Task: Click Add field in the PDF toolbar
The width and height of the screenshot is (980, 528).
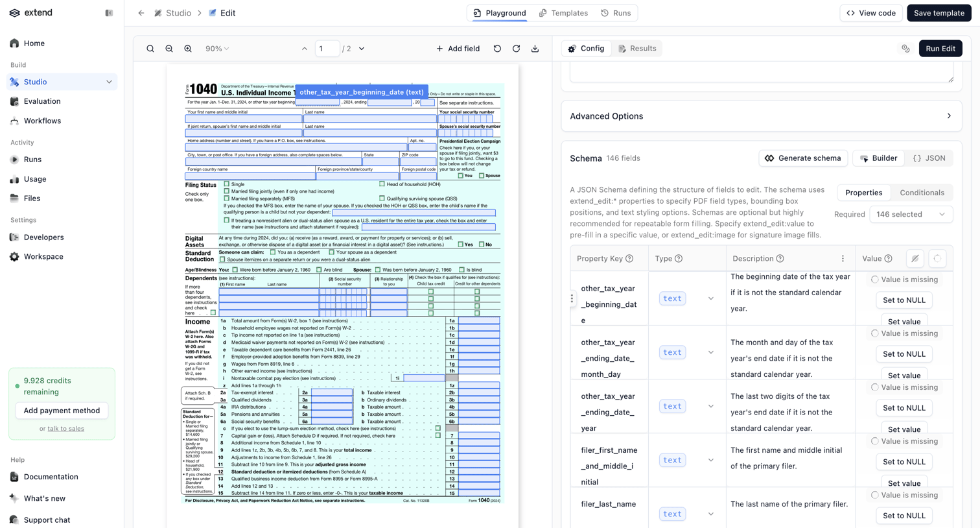Action: click(x=458, y=49)
